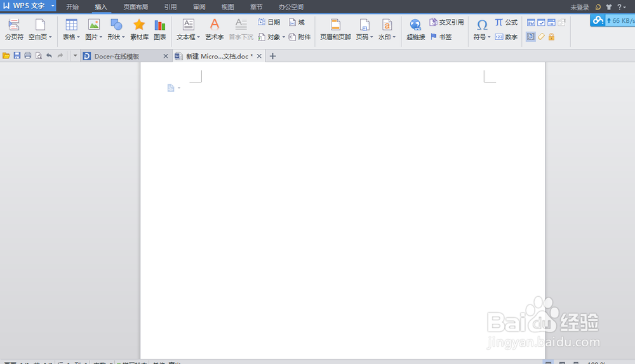Open the help (?) menu
The image size is (635, 364).
click(x=621, y=7)
